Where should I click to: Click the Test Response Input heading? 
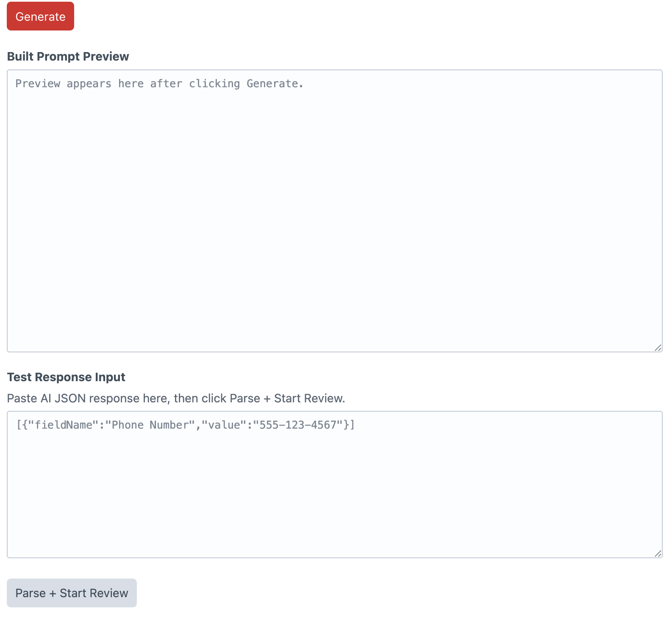point(66,377)
